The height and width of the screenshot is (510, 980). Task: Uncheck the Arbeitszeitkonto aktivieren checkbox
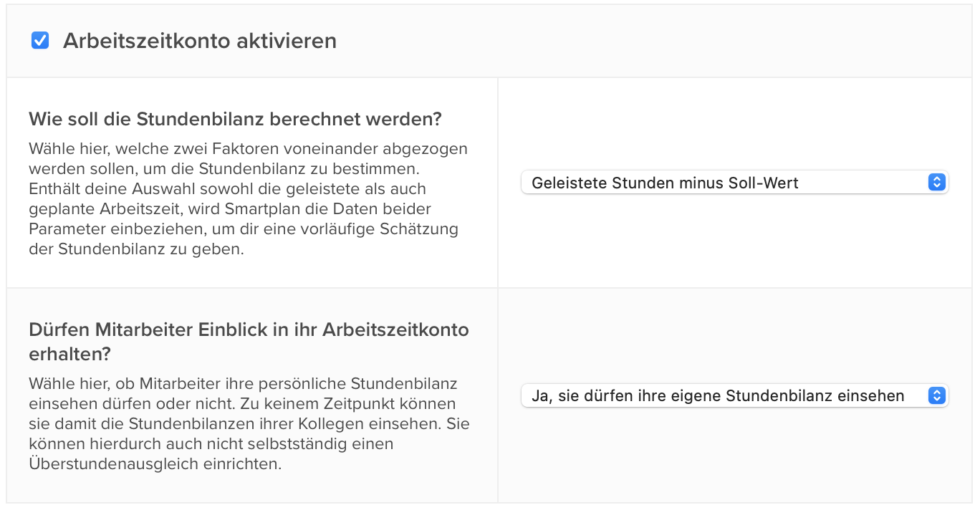click(x=40, y=41)
